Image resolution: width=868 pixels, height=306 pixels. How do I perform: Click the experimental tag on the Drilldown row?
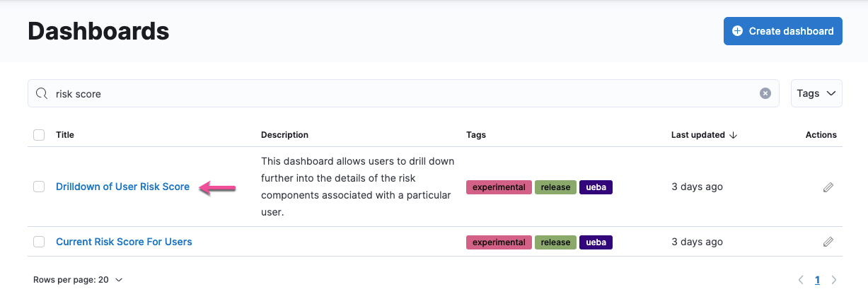click(x=499, y=187)
